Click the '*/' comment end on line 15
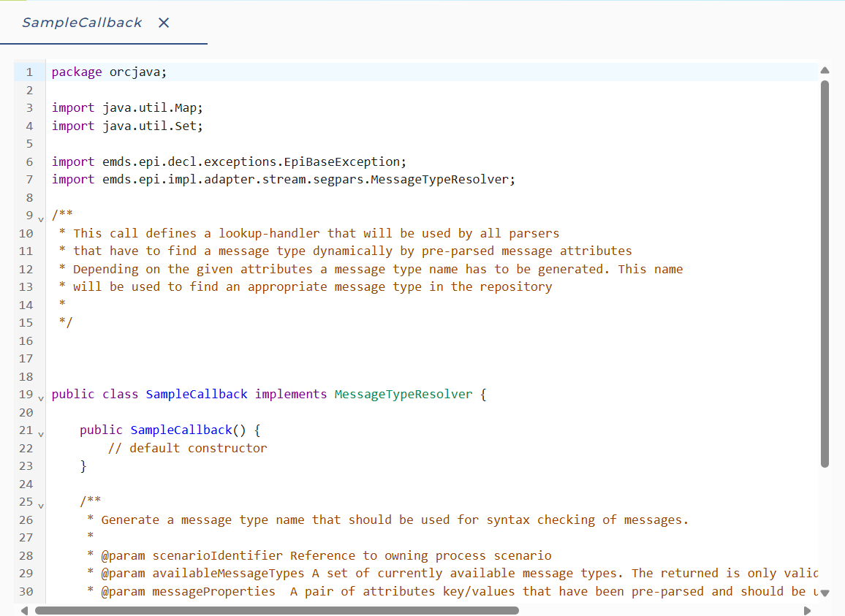The image size is (845, 616). [66, 323]
